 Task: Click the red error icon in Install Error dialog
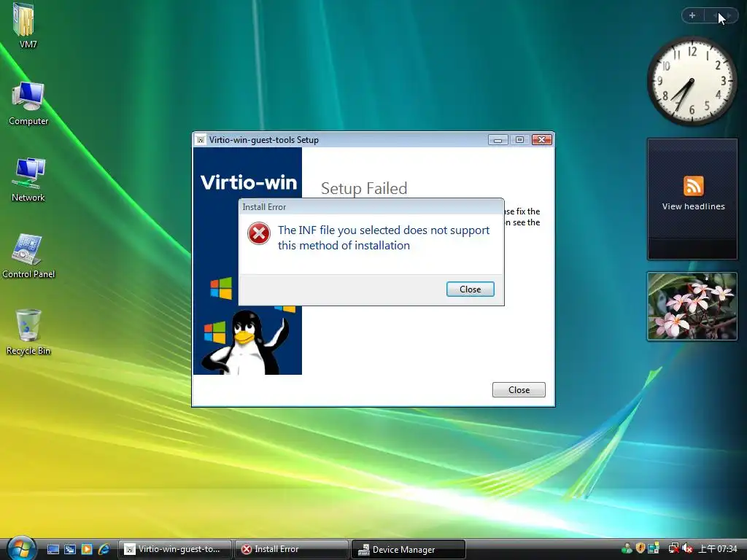pos(259,233)
